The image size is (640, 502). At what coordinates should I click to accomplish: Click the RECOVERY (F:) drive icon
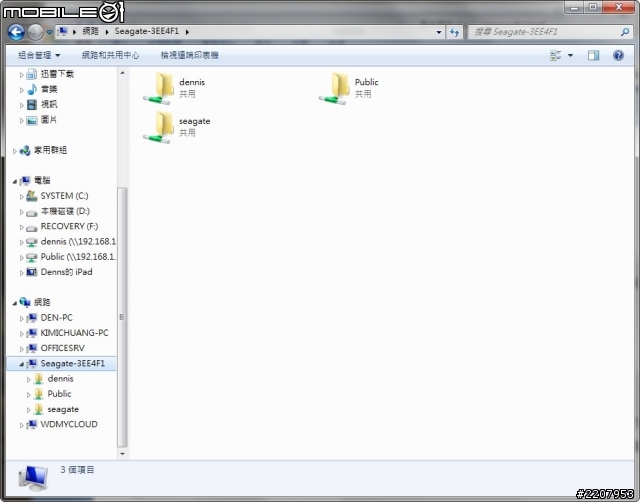coord(32,228)
